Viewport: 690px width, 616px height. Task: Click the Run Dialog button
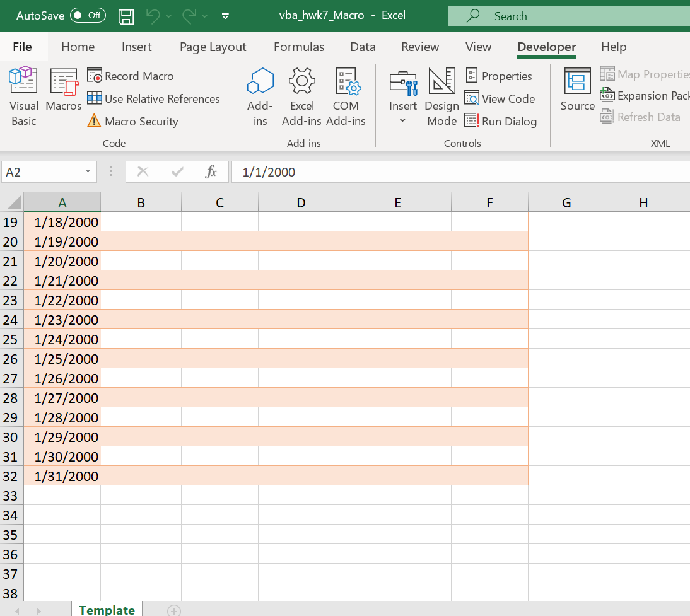coord(501,122)
